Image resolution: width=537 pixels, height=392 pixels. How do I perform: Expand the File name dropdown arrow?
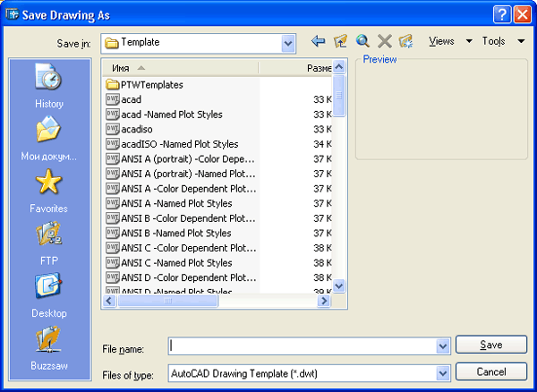(442, 346)
